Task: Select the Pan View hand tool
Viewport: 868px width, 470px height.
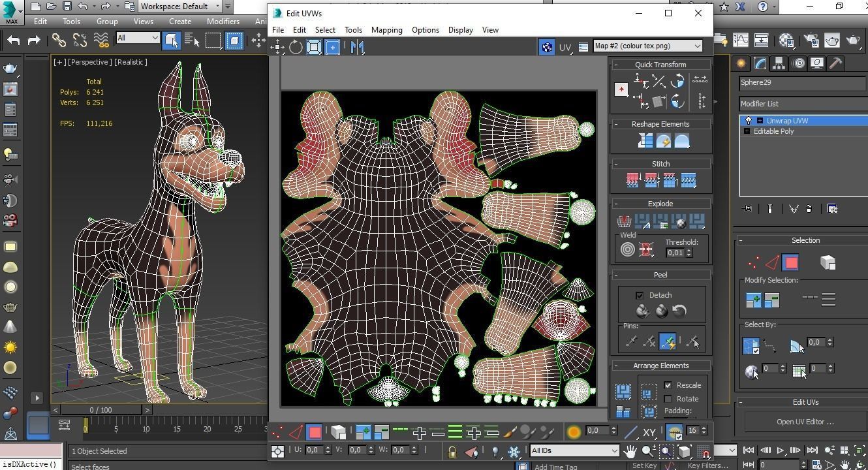Action: click(x=630, y=451)
